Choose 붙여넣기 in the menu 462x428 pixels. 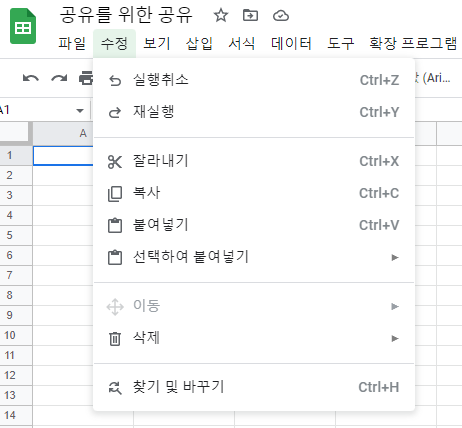pyautogui.click(x=254, y=225)
